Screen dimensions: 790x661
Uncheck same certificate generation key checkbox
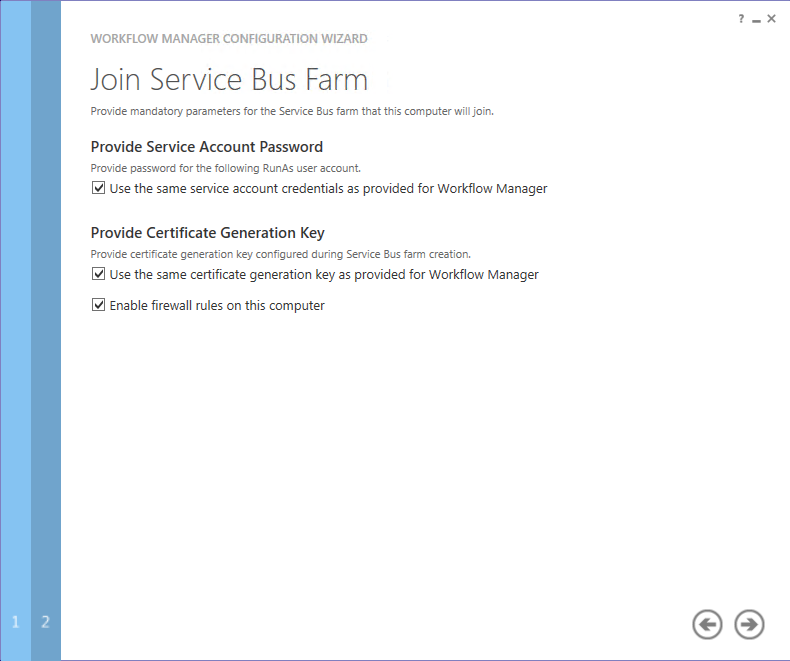tap(98, 274)
